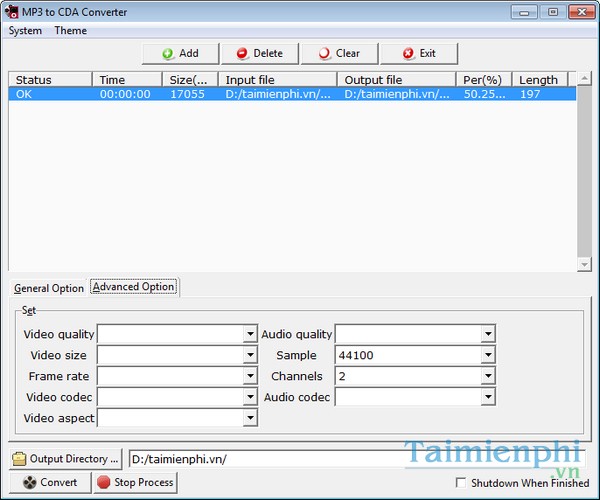Expand the Audio quality dropdown
The height and width of the screenshot is (500, 600).
click(x=488, y=334)
